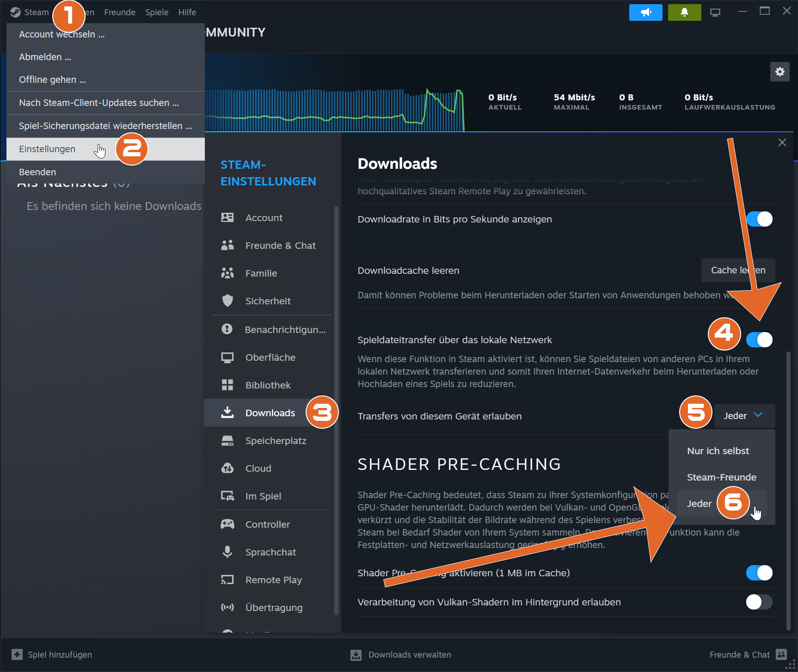Open Freunde & Chat label in footer
Image resolution: width=798 pixels, height=672 pixels.
tap(740, 654)
